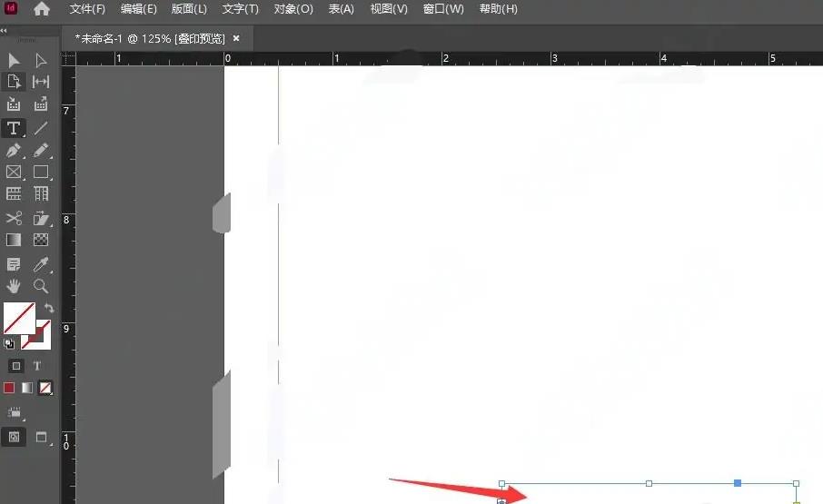Viewport: 823px width, 504px height.
Task: Choose the Hand tool
Action: click(14, 287)
